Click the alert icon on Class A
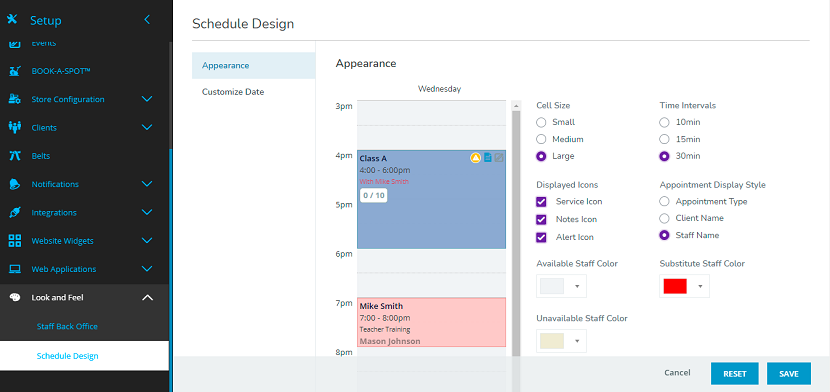The width and height of the screenshot is (830, 392). click(475, 158)
